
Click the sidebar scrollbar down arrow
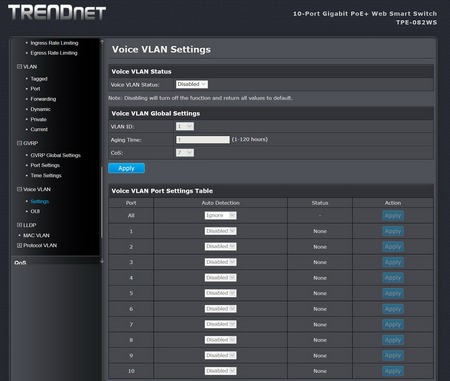(x=102, y=262)
